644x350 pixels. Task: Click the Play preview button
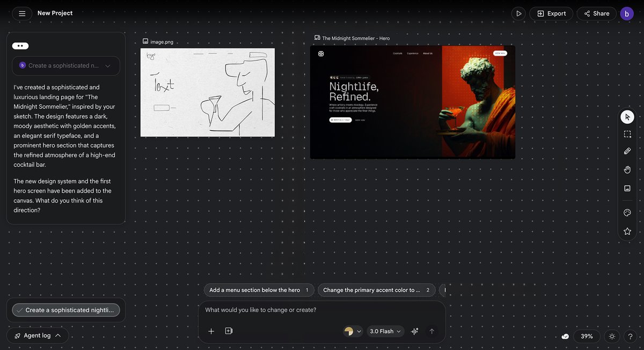pyautogui.click(x=518, y=13)
